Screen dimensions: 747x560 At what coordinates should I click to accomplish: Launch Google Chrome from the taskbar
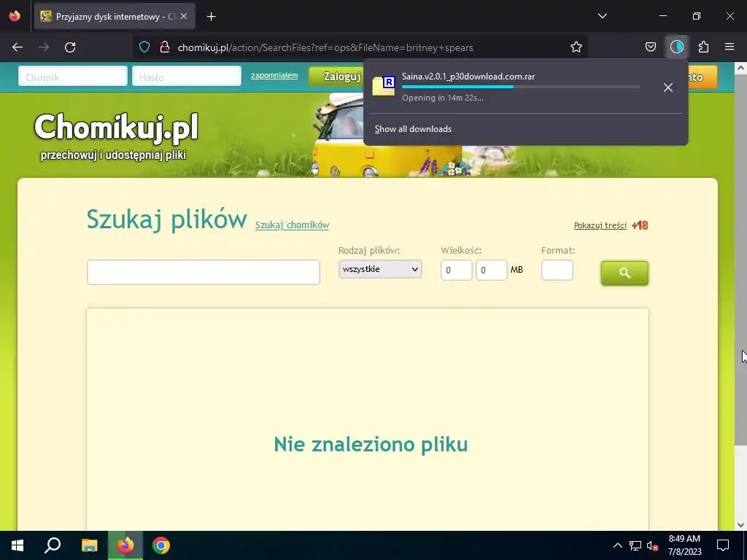click(x=161, y=545)
